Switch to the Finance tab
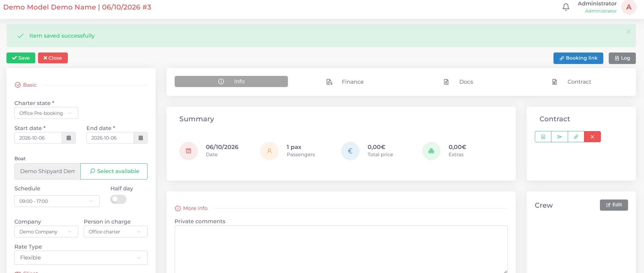 click(x=345, y=82)
